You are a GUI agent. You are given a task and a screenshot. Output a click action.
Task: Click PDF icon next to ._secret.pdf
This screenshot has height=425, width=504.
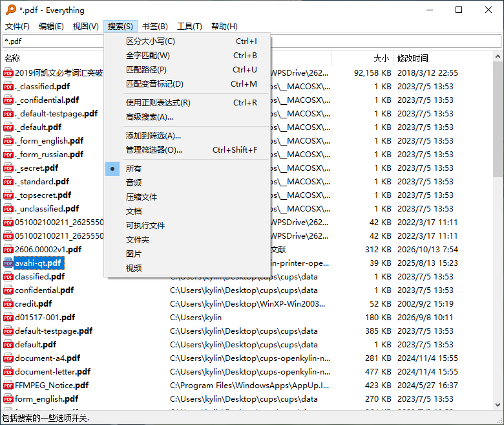tap(8, 168)
